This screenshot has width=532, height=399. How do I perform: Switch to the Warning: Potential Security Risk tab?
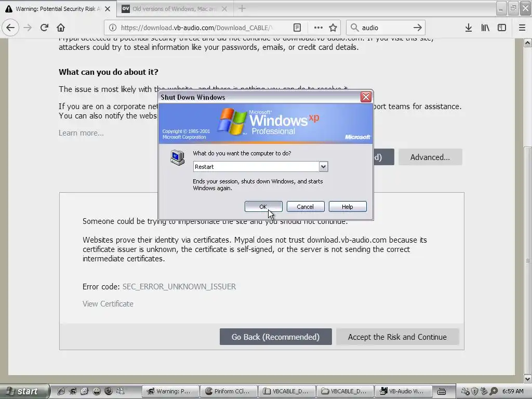coord(57,9)
